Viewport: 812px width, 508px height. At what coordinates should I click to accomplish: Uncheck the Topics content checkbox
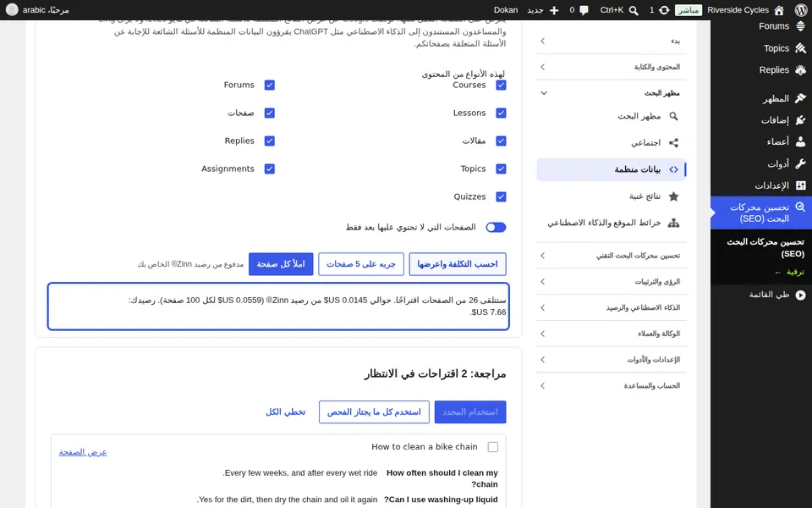pos(501,169)
